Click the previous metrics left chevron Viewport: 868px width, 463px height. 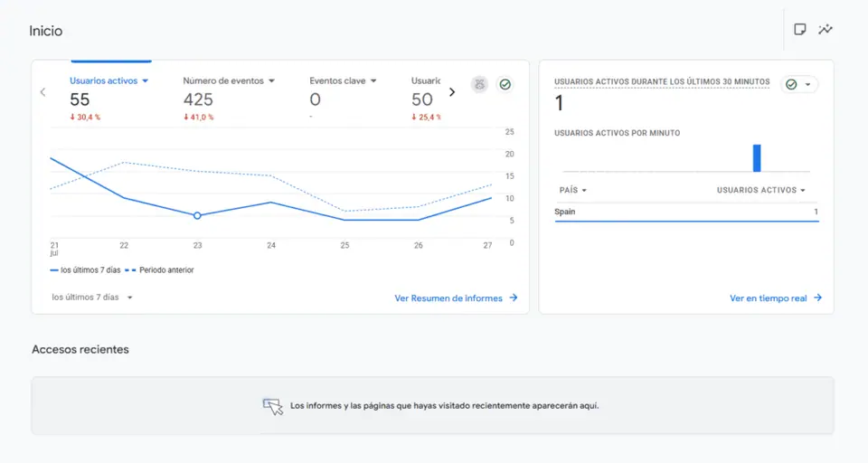[42, 92]
